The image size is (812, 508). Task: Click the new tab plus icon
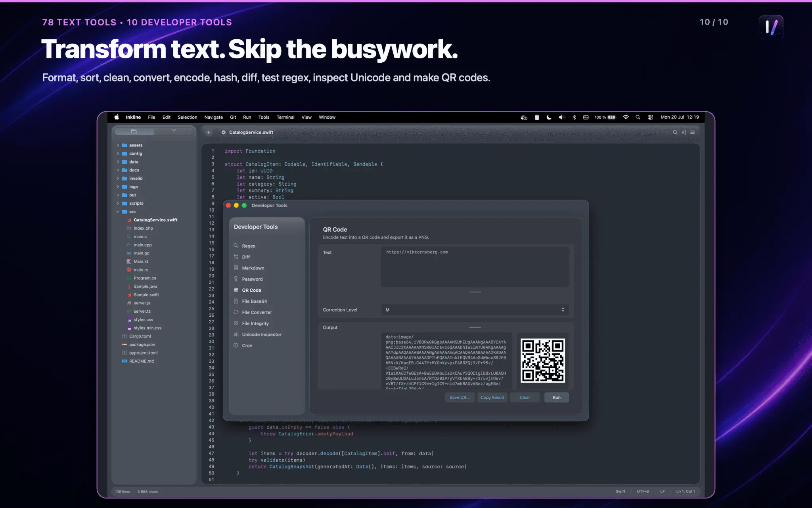coord(209,133)
